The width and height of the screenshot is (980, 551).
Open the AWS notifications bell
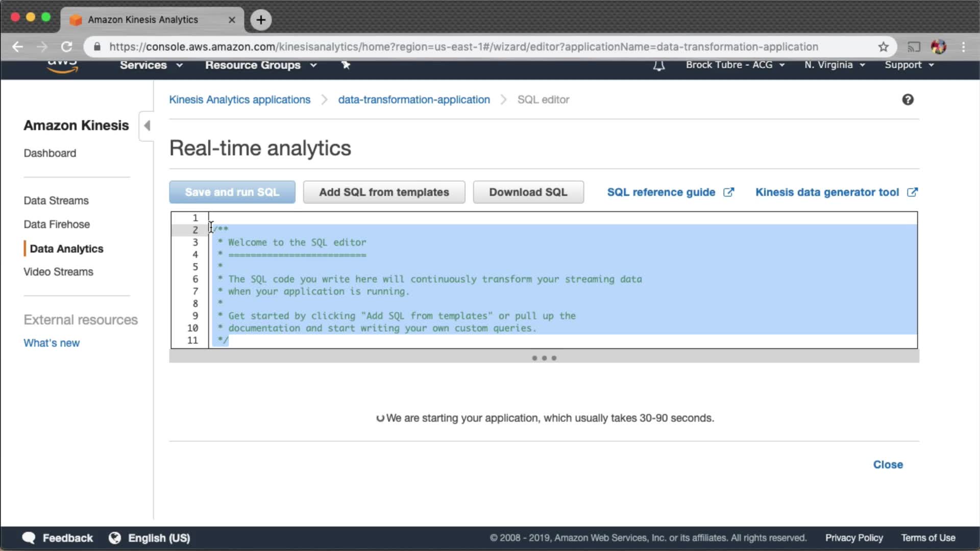(x=659, y=65)
